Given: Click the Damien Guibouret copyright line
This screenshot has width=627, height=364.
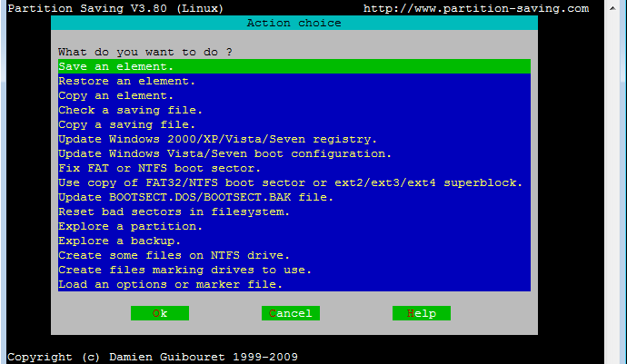Looking at the screenshot, I should 153,357.
